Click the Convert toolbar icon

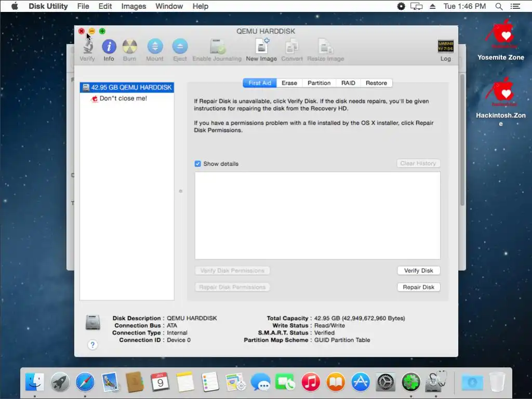point(292,47)
